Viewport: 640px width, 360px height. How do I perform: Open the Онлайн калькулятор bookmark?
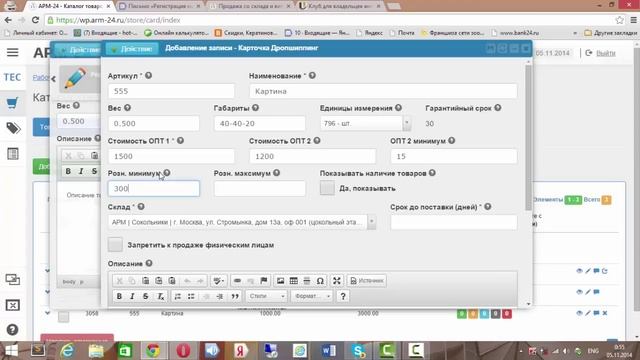176,33
